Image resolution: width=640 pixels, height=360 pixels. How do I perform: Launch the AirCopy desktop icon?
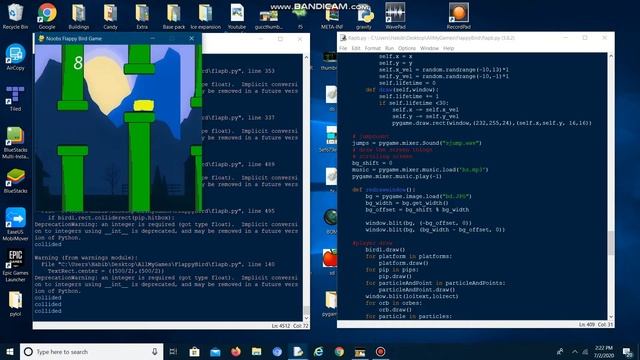coord(16,57)
